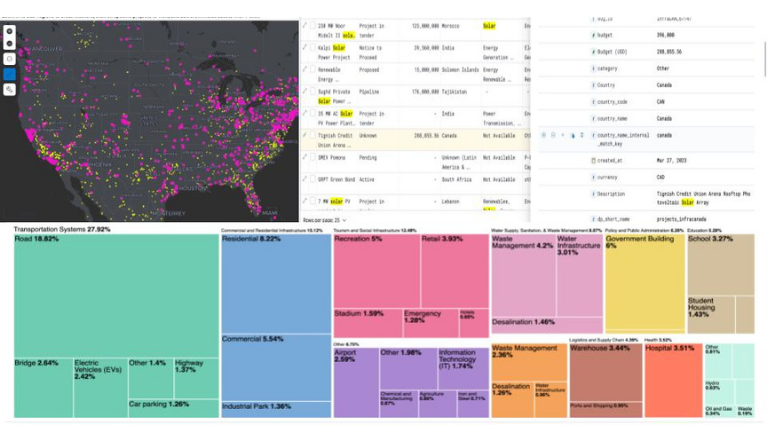Image resolution: width=767 pixels, height=442 pixels.
Task: Select checkbox for Renewable Energy row
Action: pos(313,69)
